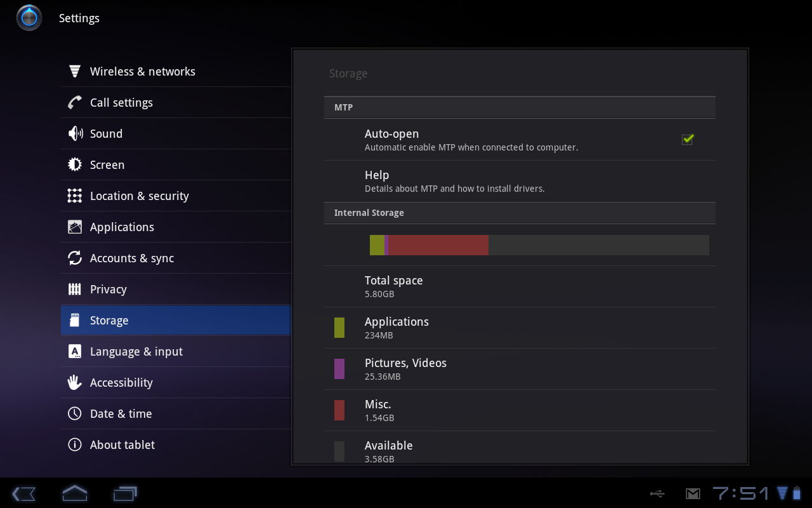Open the Accessibility hand icon
This screenshot has height=508, width=812.
(x=75, y=382)
